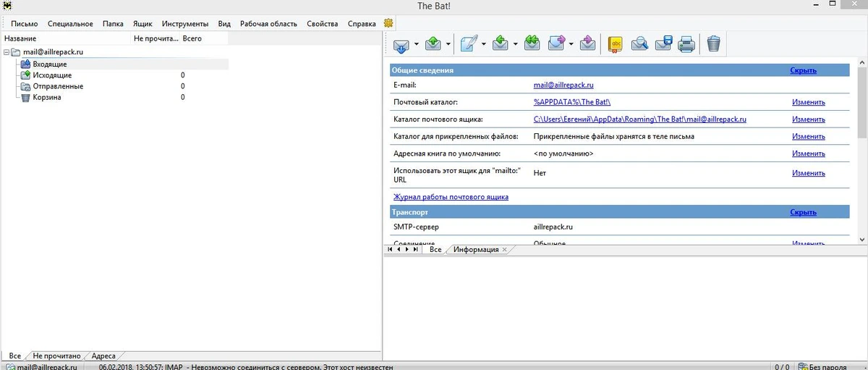Screen dimensions: 868x370
Task: Open the dropdown arrow beside the Forward icon
Action: [x=571, y=45]
